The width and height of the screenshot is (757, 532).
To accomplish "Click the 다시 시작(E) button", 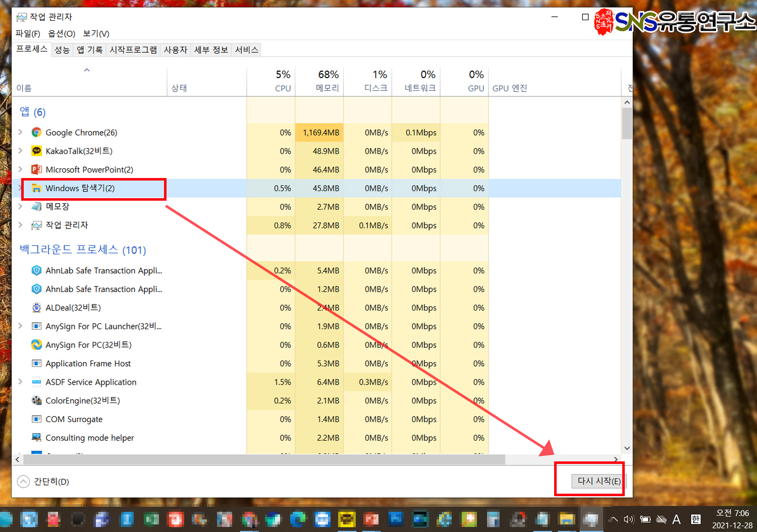I will (599, 481).
